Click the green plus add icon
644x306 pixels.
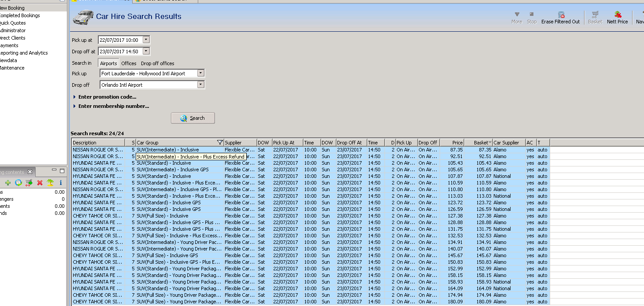8,183
